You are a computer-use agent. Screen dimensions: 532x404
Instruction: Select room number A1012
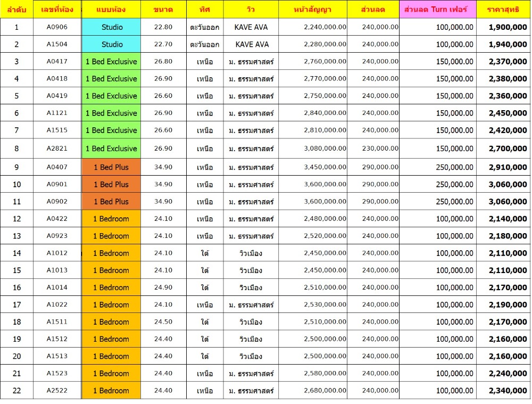[x=57, y=253]
